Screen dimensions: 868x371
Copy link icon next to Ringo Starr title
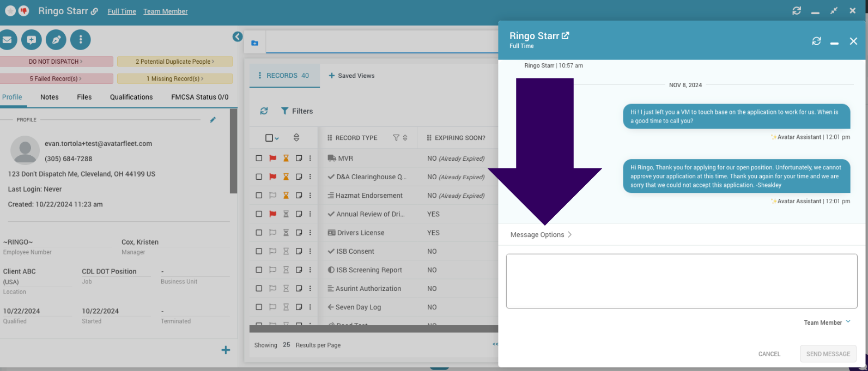[x=94, y=11]
